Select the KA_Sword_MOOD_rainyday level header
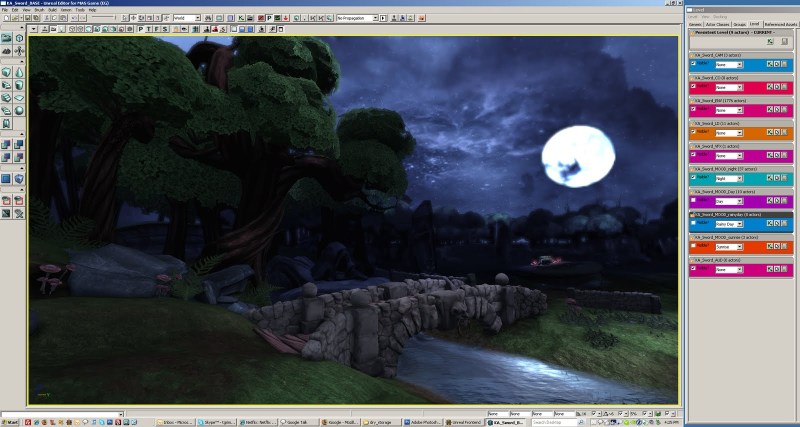This screenshot has width=800, height=427. point(741,215)
